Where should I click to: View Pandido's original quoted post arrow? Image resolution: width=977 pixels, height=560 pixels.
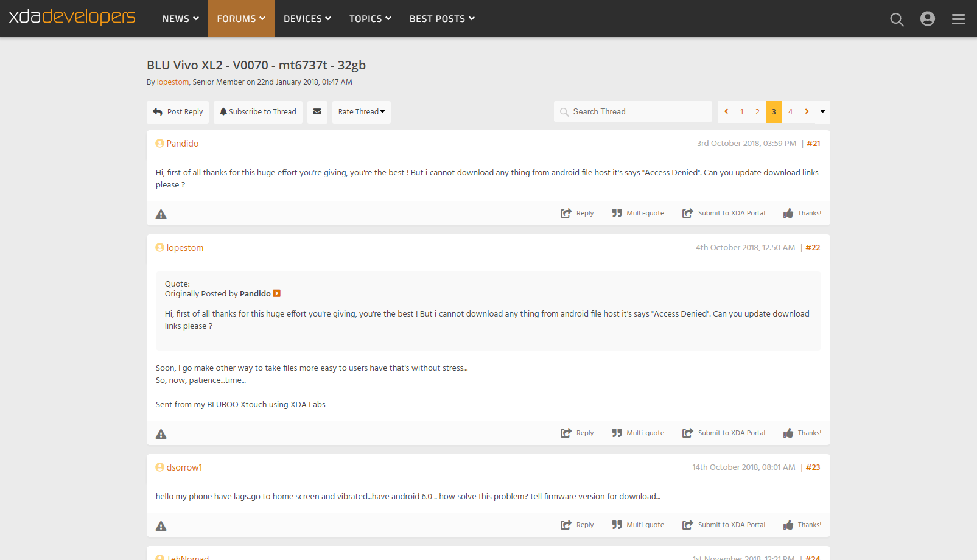click(277, 293)
